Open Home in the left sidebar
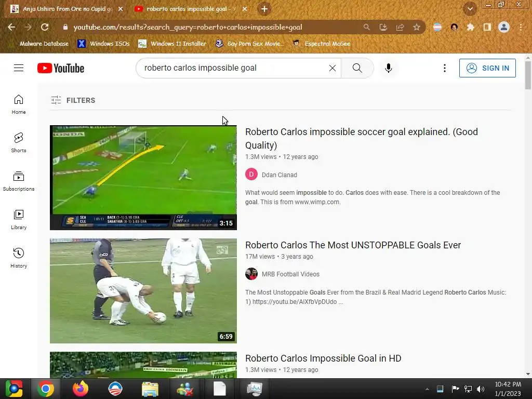532x399 pixels. click(19, 104)
